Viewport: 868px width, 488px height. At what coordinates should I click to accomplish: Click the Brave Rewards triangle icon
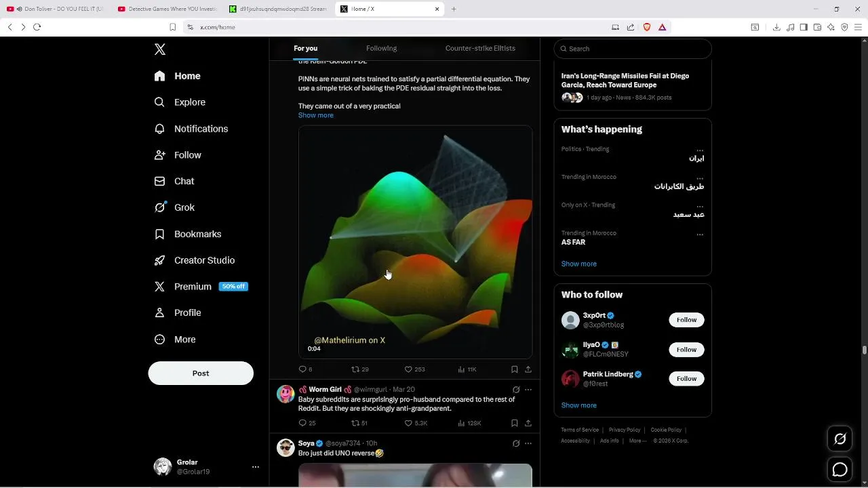coord(663,27)
